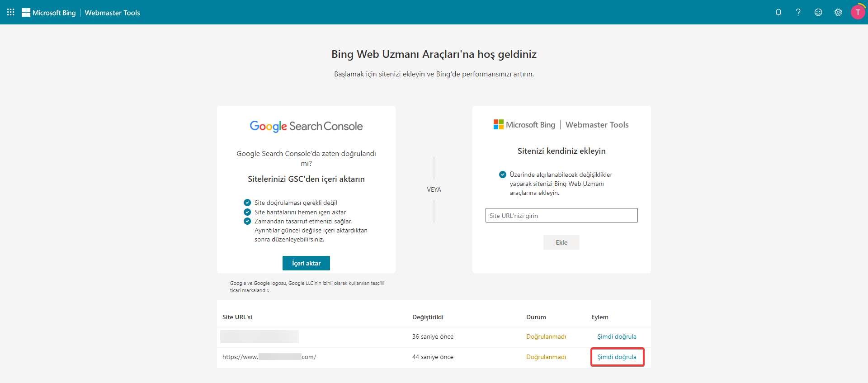Image resolution: width=868 pixels, height=383 pixels.
Task: Open the account avatar with letter T
Action: pos(858,12)
